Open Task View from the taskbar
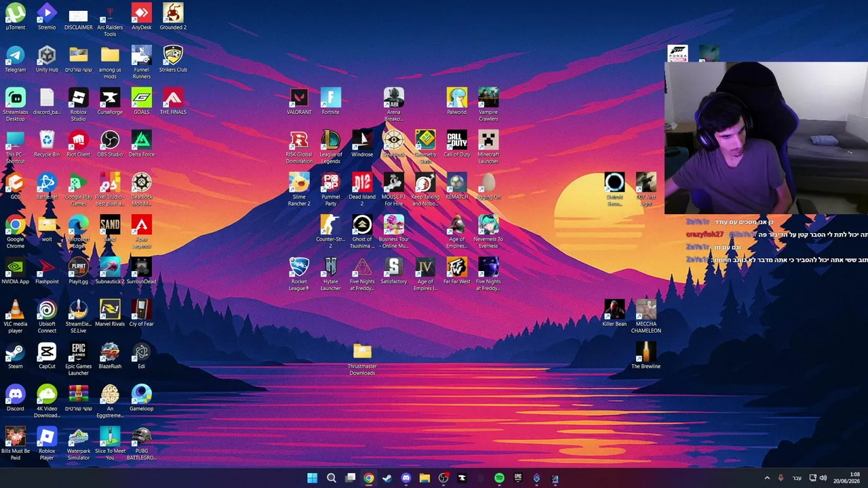The height and width of the screenshot is (488, 868). pos(350,479)
